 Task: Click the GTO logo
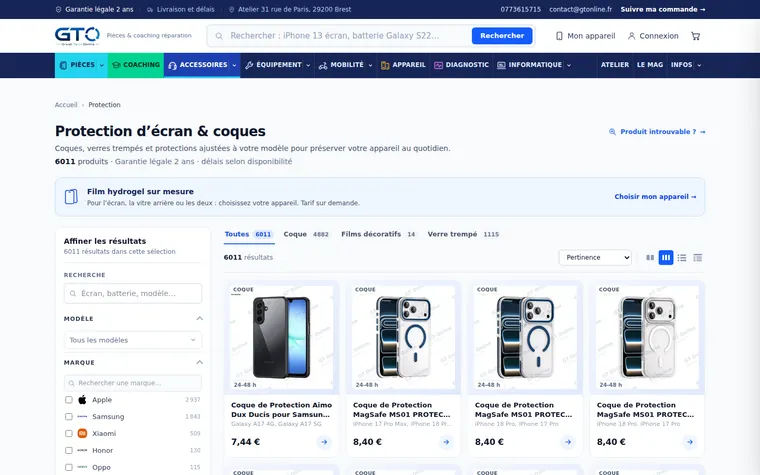tap(77, 36)
